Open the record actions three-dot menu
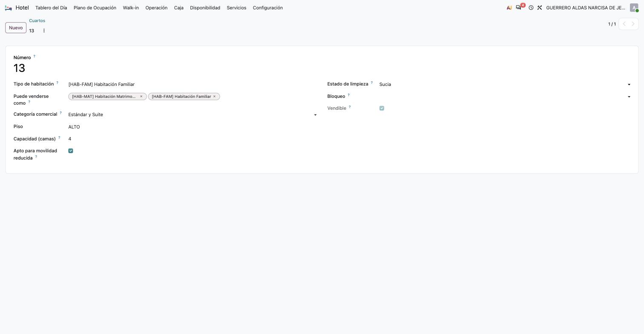The width and height of the screenshot is (644, 334). pyautogui.click(x=44, y=31)
